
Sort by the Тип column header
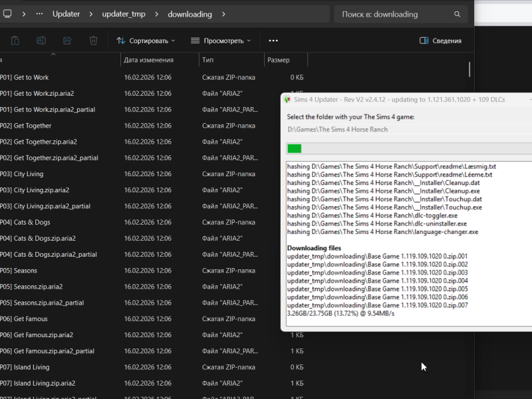[x=208, y=60]
